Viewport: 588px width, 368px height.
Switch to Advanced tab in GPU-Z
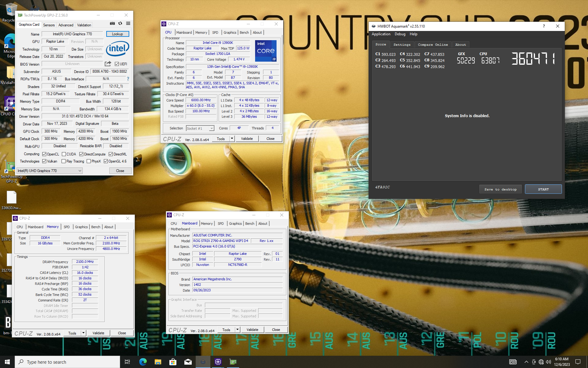pos(66,25)
